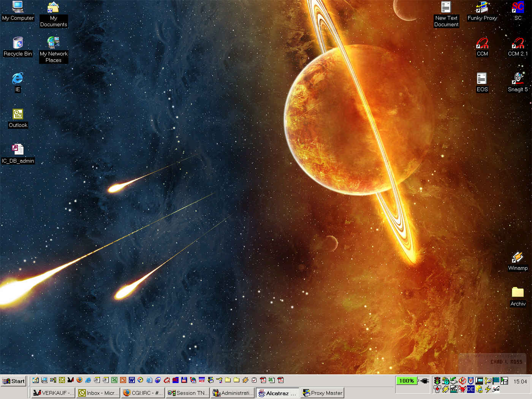Switch to the Proxy Master taskbar window

[322, 393]
